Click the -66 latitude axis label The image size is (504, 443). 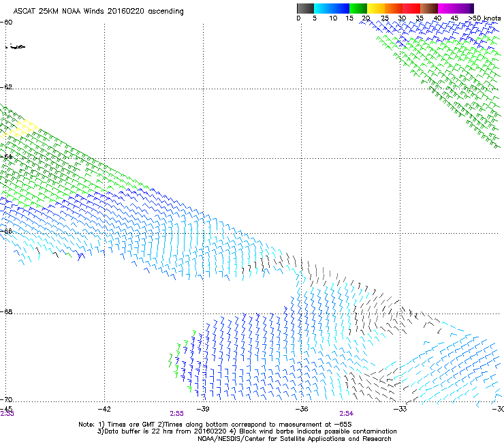click(x=7, y=231)
